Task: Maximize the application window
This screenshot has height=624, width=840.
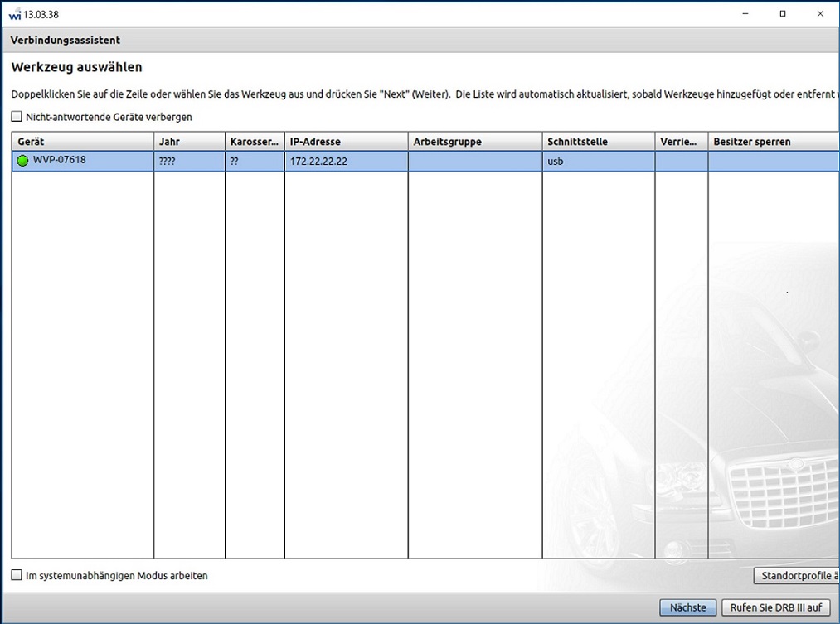Action: [783, 14]
